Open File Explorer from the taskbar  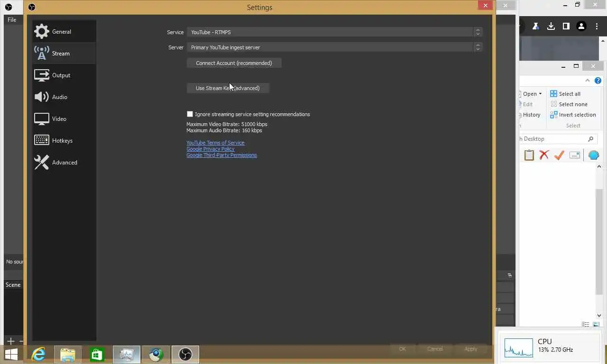click(68, 354)
